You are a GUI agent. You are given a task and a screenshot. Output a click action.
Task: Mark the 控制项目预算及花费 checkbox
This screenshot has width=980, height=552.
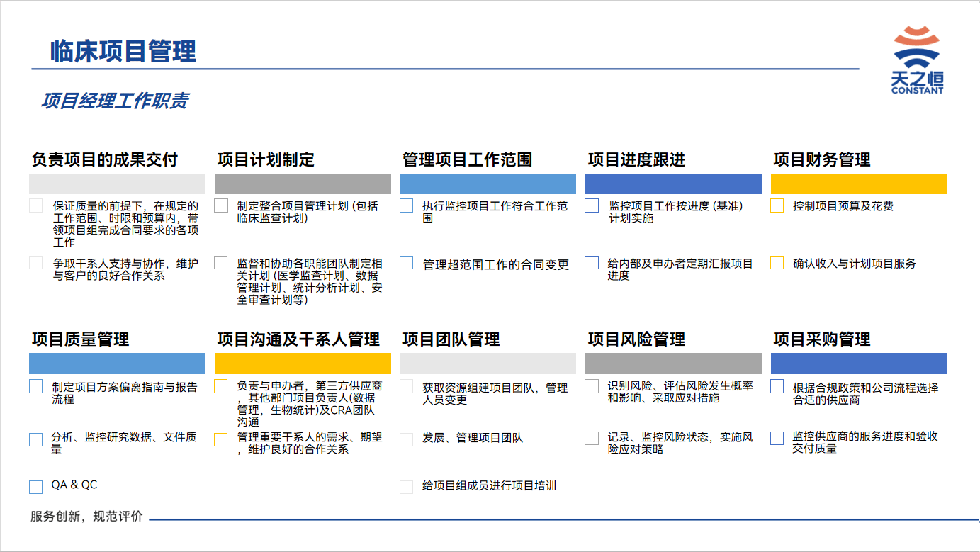(x=777, y=205)
